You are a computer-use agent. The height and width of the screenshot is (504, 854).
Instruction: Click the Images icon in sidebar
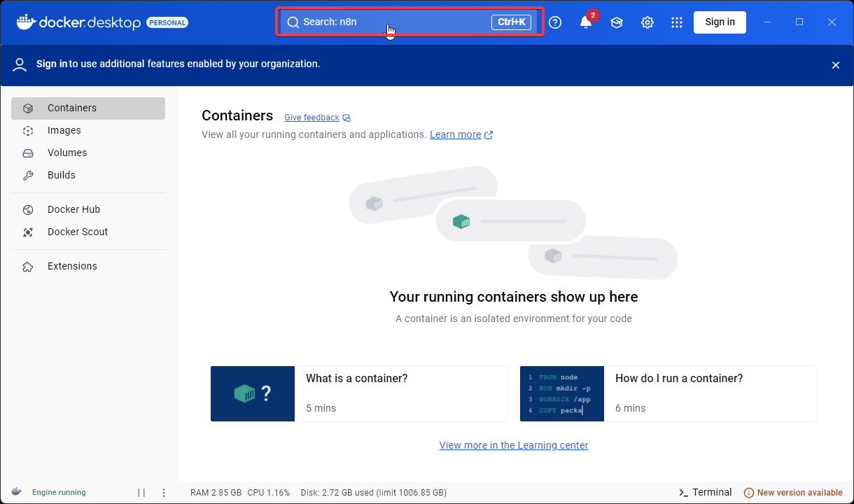(x=28, y=131)
